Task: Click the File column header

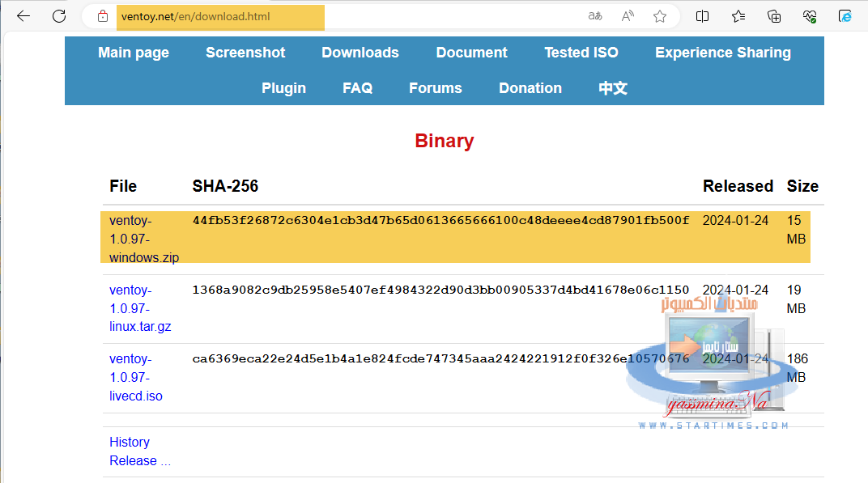Action: tap(123, 186)
